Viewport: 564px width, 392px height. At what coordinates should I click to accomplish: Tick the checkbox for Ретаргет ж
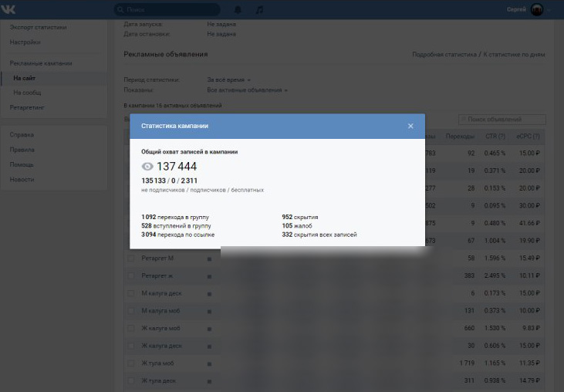131,275
